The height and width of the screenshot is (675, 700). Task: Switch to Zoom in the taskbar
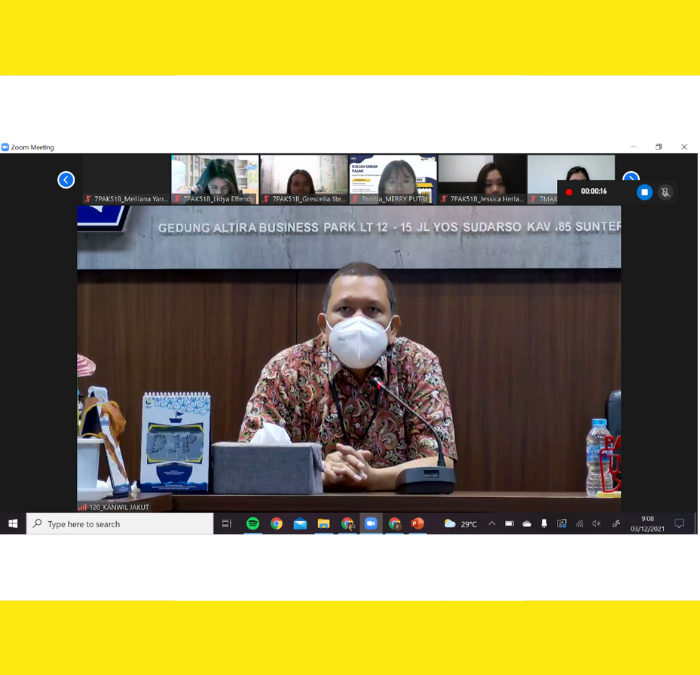pos(371,524)
